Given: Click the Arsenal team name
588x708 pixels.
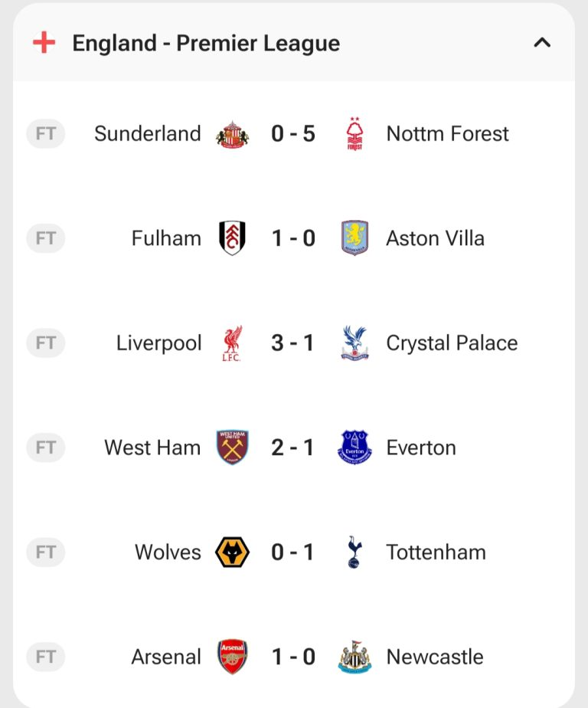Looking at the screenshot, I should [x=166, y=657].
